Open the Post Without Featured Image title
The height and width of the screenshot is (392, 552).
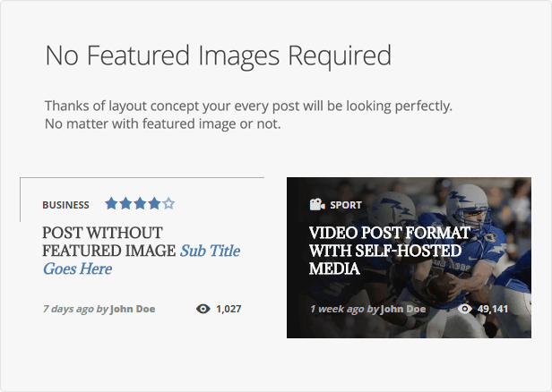pyautogui.click(x=108, y=242)
